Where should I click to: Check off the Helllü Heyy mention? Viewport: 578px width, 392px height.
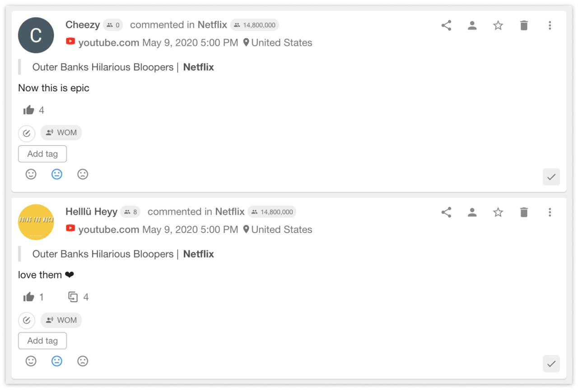pos(551,364)
